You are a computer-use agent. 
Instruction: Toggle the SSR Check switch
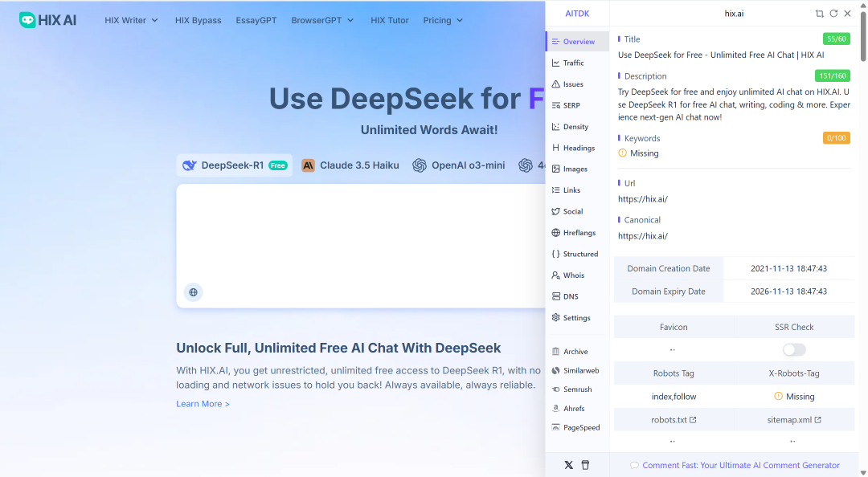[794, 350]
